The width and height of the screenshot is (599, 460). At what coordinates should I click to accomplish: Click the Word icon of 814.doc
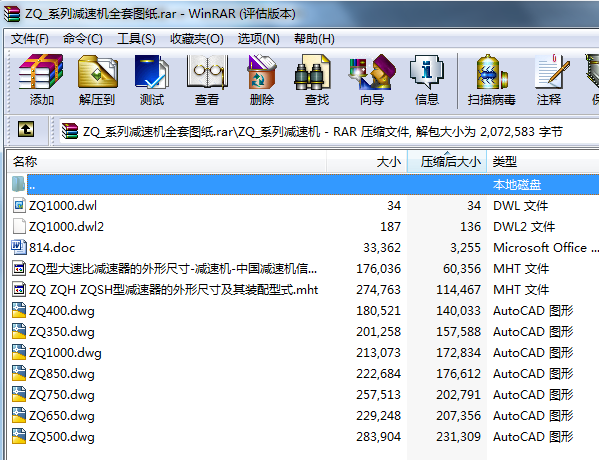pyautogui.click(x=19, y=247)
